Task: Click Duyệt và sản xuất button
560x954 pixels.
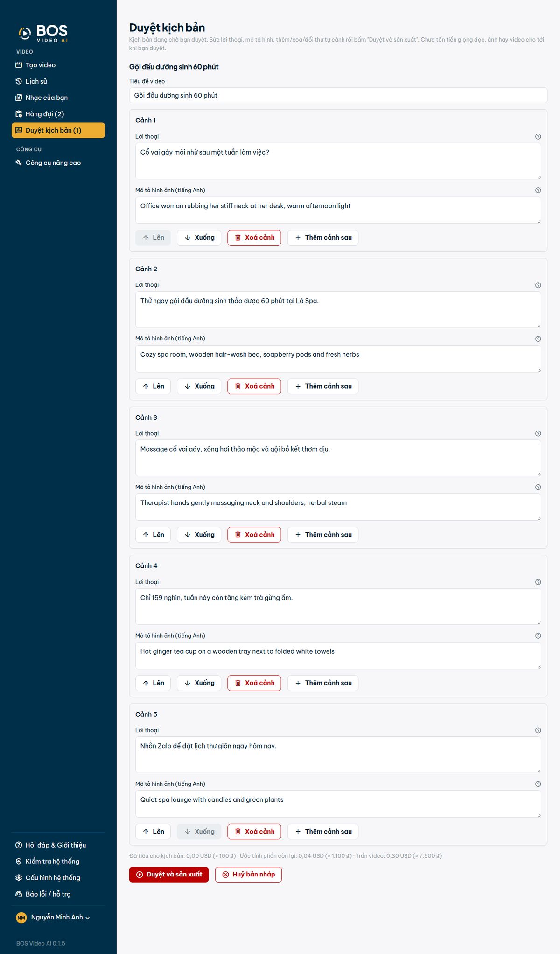Action: (169, 875)
